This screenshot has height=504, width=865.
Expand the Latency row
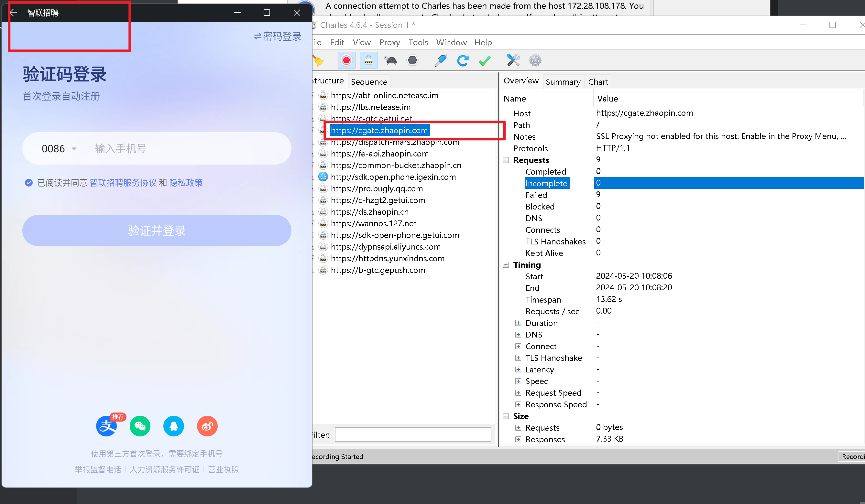[x=518, y=370]
